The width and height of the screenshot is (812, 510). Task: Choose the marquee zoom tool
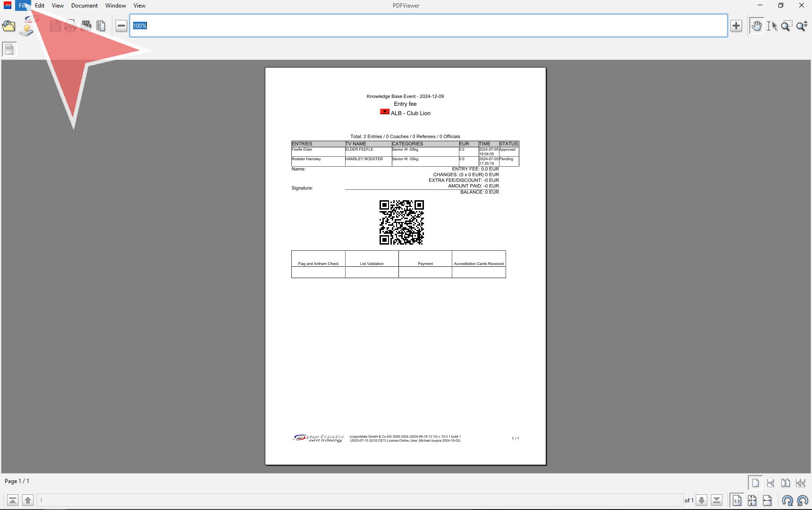pos(787,26)
